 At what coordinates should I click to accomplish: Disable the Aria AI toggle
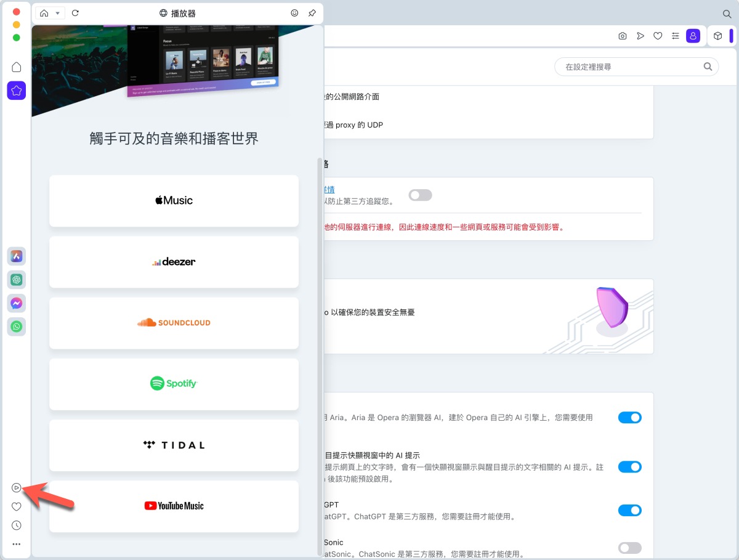pyautogui.click(x=629, y=418)
